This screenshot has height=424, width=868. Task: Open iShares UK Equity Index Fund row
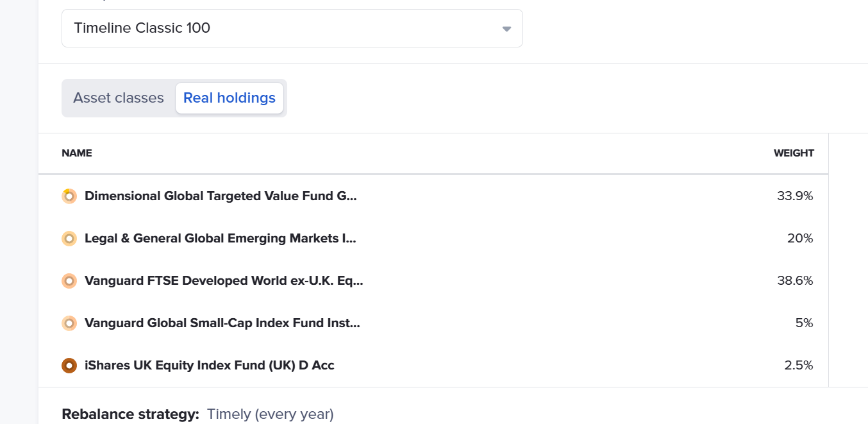point(433,366)
